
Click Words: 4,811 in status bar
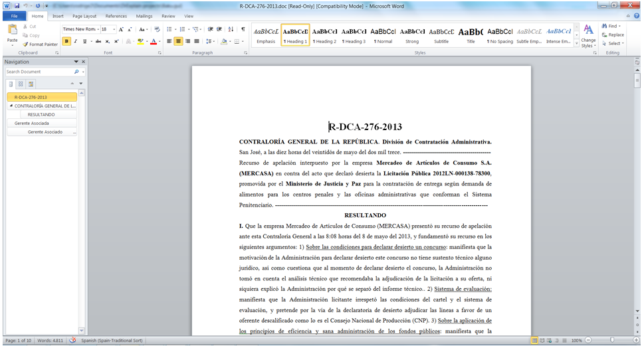(x=51, y=341)
